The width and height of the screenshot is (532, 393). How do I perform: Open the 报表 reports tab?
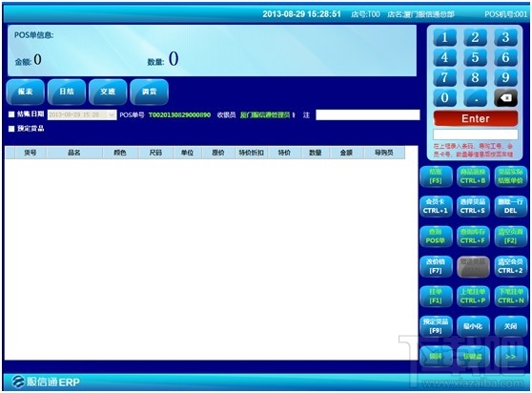click(x=26, y=92)
